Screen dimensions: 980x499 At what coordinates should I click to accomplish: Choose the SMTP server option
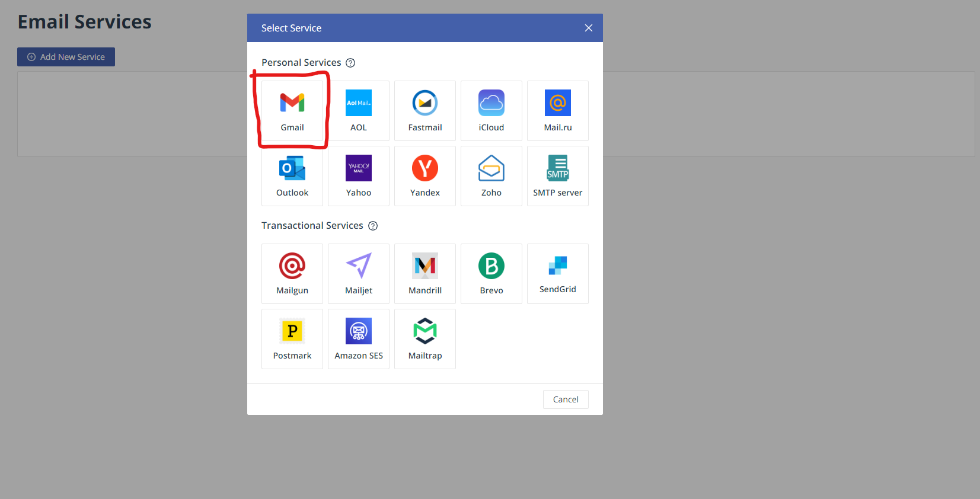tap(558, 176)
